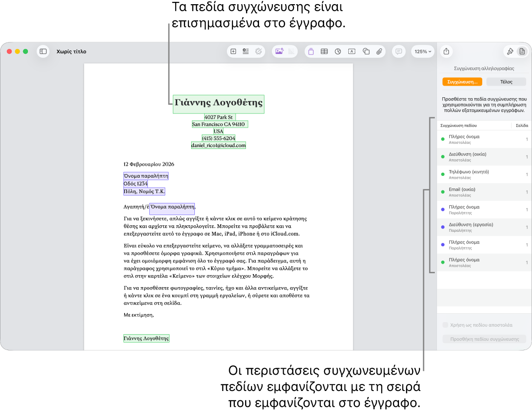Image resolution: width=532 pixels, height=411 pixels.
Task: Click the daniel_rico1@icloud.com email field
Action: click(x=219, y=145)
